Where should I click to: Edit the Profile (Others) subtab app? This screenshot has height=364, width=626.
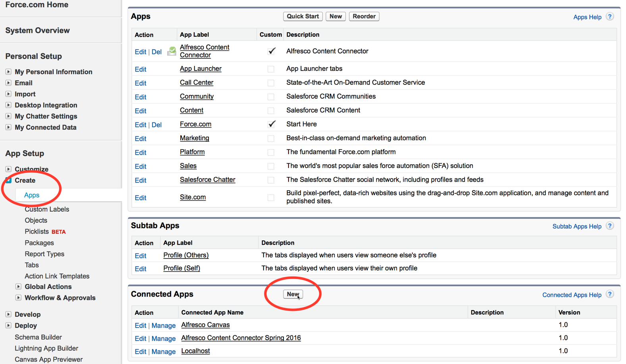140,256
